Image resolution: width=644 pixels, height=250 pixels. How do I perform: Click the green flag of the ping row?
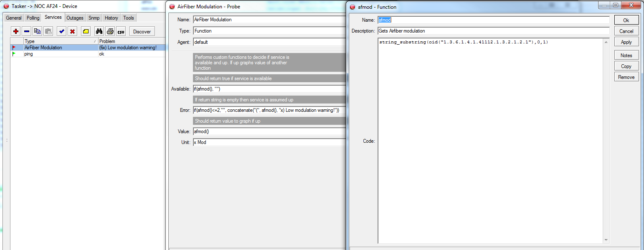pyautogui.click(x=14, y=54)
